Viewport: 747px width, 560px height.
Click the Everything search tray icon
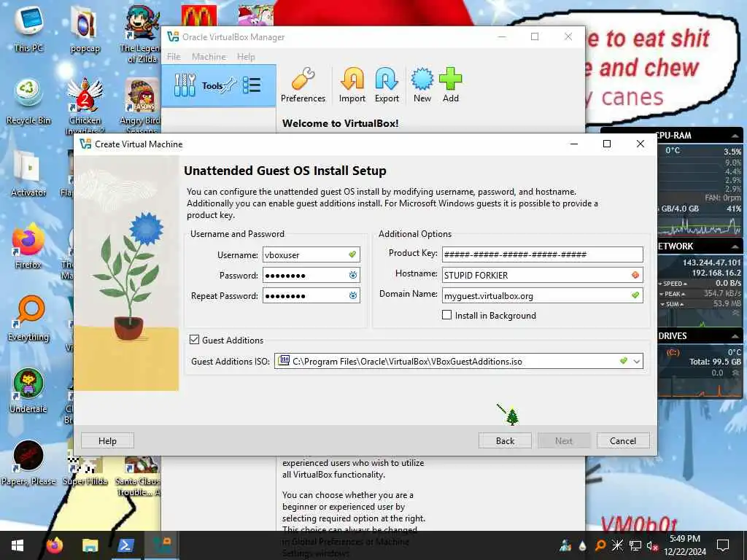tap(600, 545)
